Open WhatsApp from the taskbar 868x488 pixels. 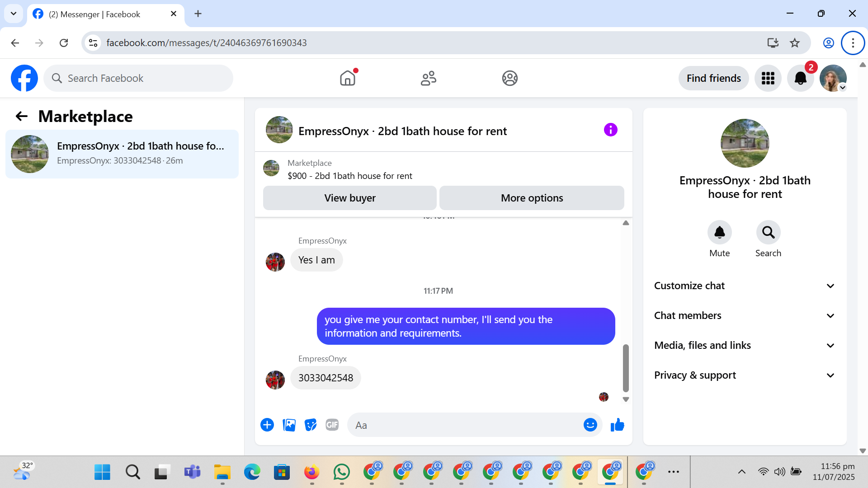(342, 472)
